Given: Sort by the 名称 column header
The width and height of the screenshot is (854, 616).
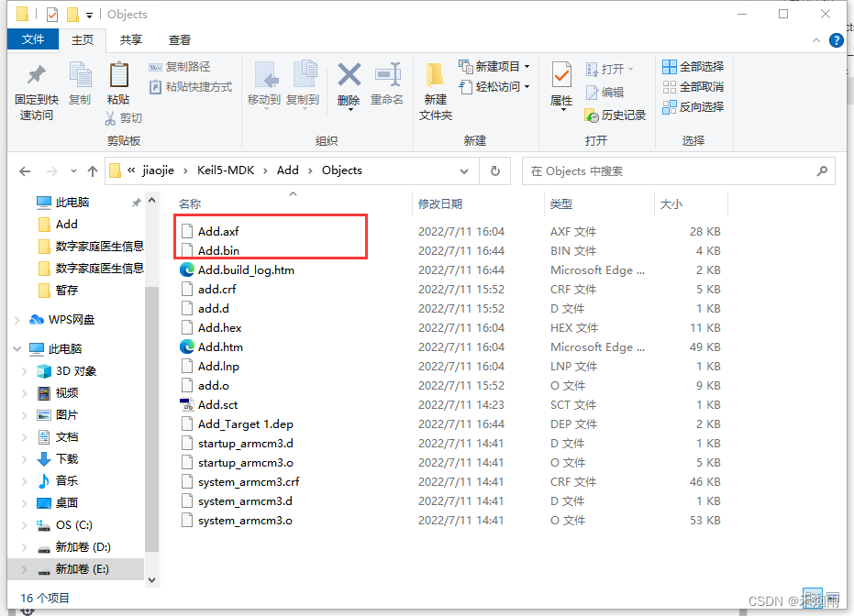Looking at the screenshot, I should [190, 204].
